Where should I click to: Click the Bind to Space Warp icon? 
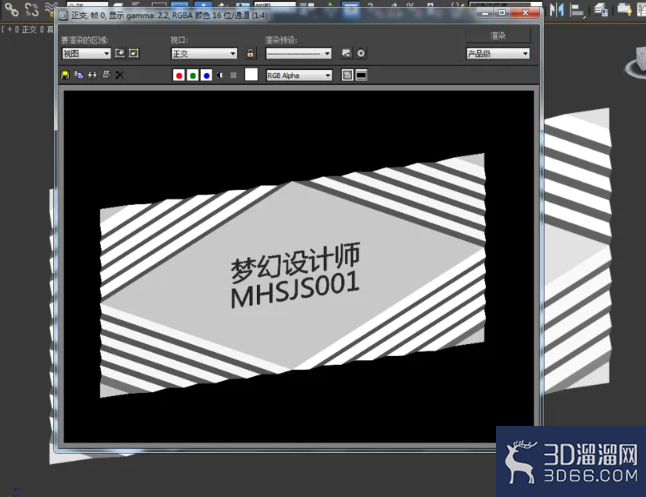pos(51,7)
